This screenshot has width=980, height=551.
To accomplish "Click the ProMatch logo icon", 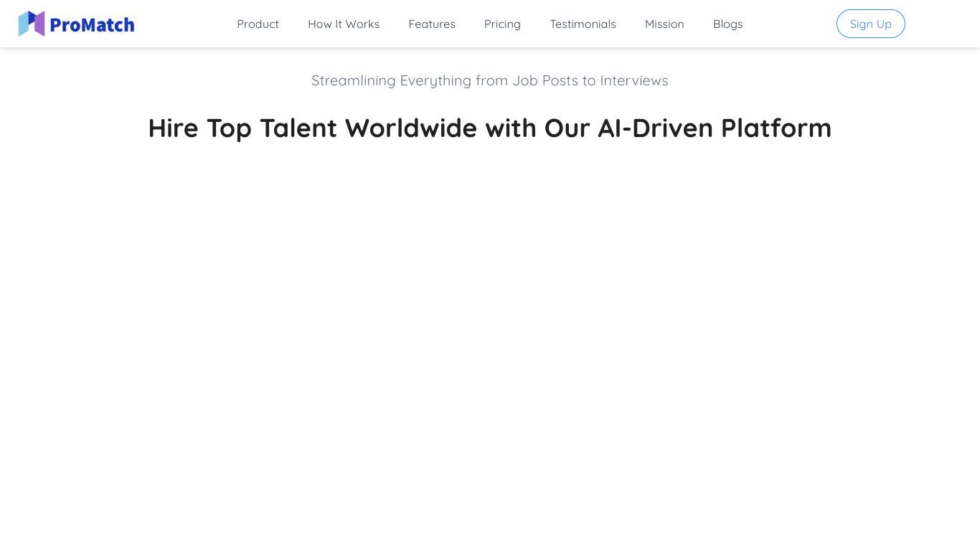I will [x=32, y=24].
